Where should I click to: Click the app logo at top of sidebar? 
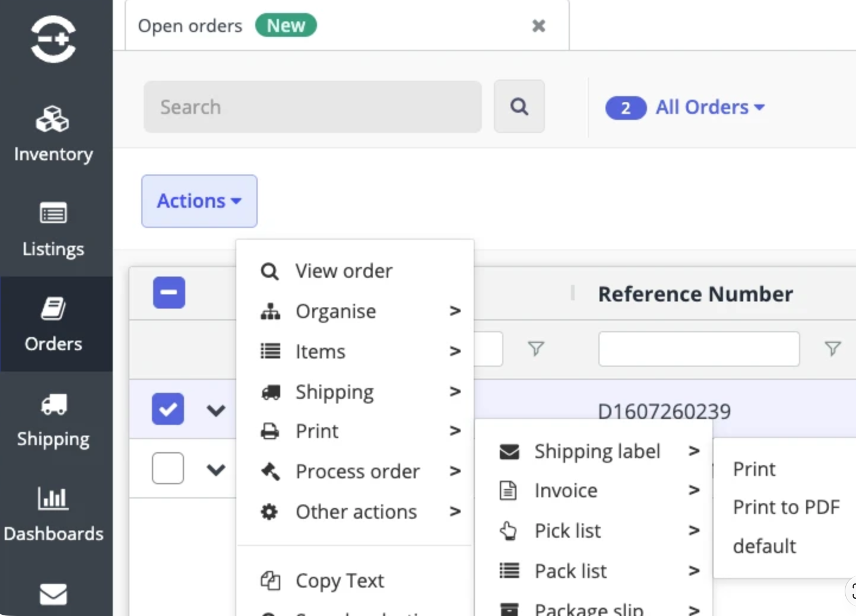pyautogui.click(x=53, y=39)
